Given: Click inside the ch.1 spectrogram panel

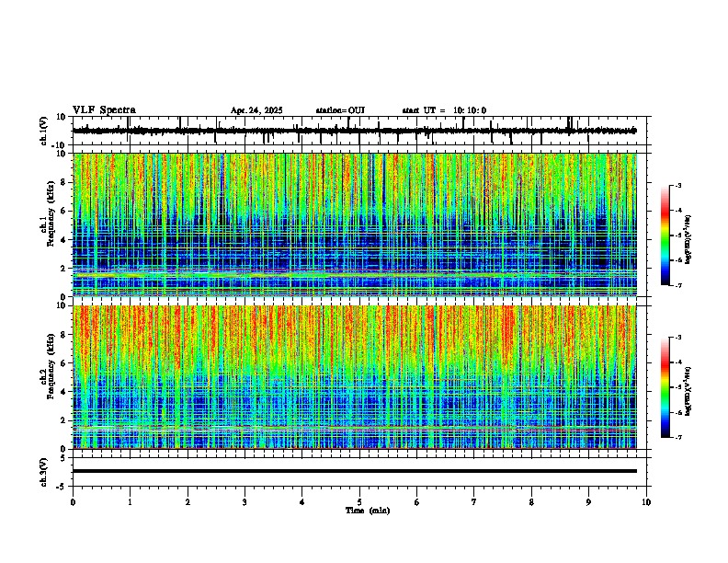Looking at the screenshot, I should 355,224.
